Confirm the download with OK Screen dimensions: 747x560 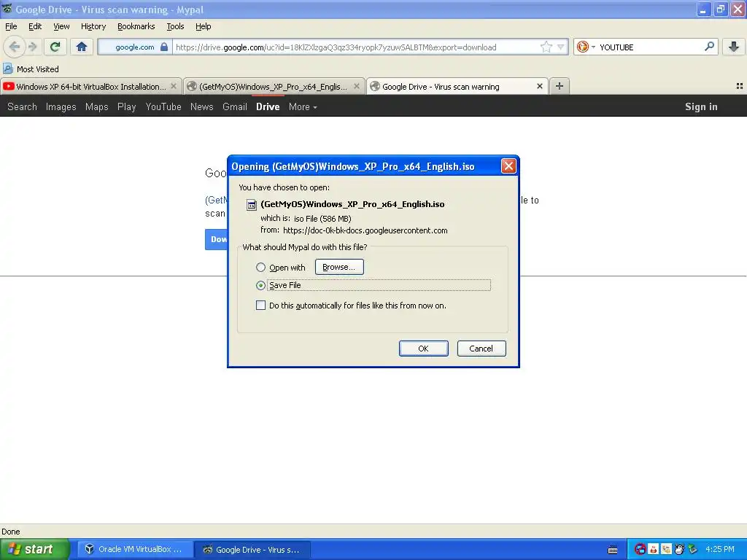pyautogui.click(x=424, y=349)
